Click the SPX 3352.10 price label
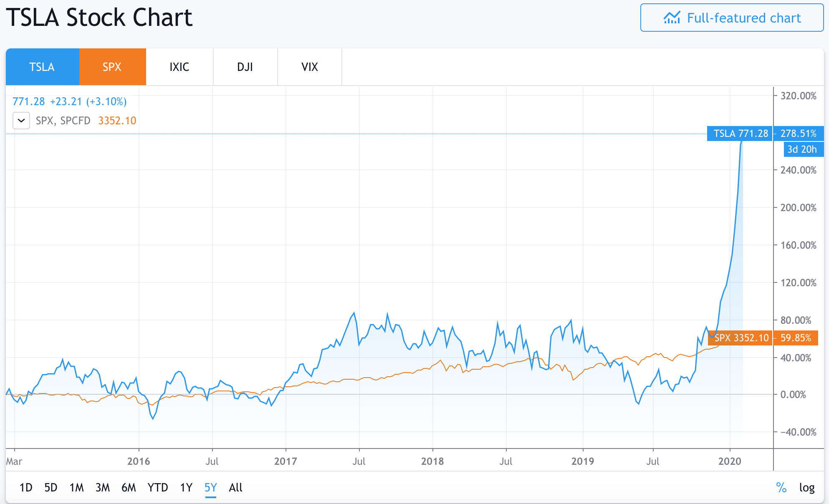Screen dimensions: 829x504 (741, 338)
